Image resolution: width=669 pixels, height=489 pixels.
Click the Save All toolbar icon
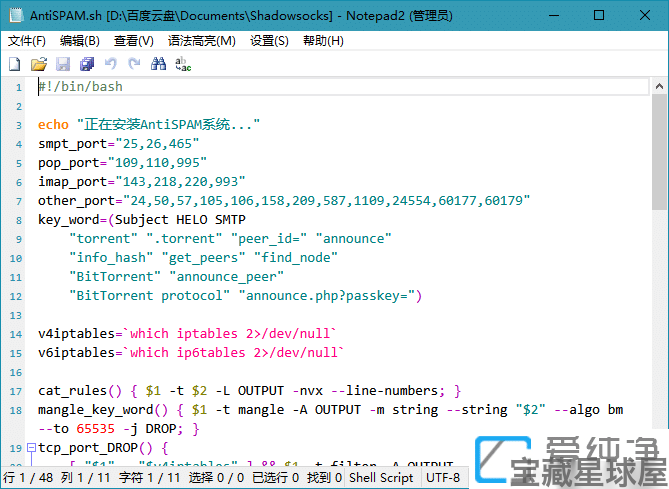(87, 64)
